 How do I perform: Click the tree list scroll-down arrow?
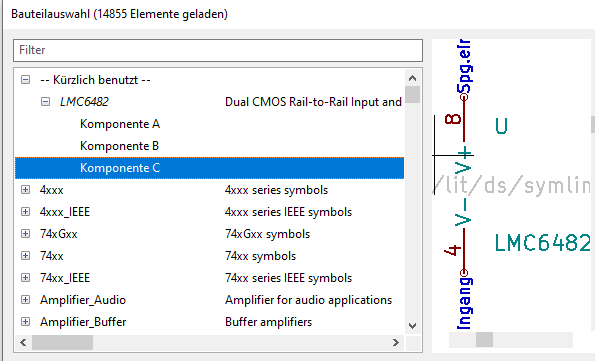click(x=412, y=326)
